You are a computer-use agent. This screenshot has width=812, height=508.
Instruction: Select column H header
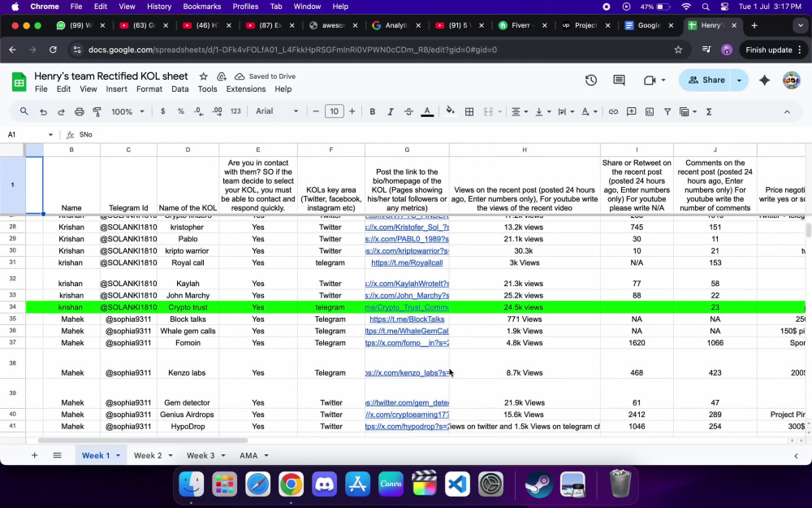(x=525, y=150)
